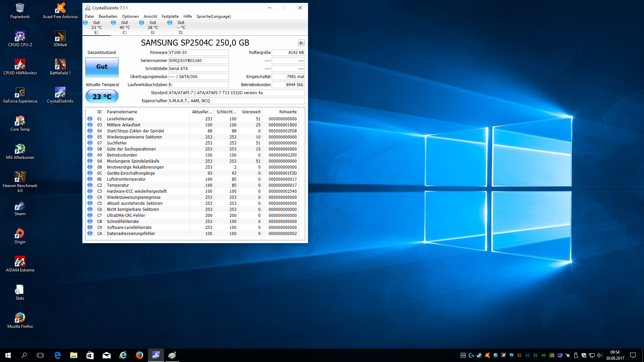Click the next-disk arrow button
Screen dimensions: 644x362
(301, 43)
